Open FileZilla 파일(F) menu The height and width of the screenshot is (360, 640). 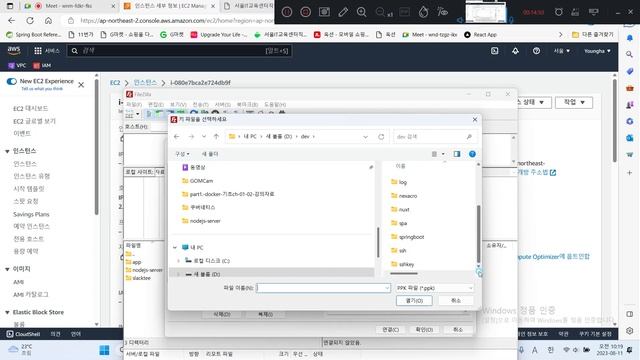tap(134, 105)
